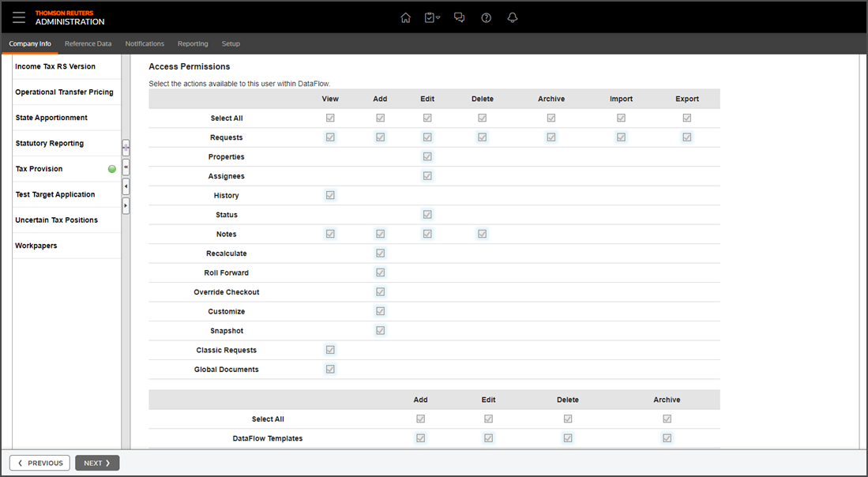The height and width of the screenshot is (477, 868).
Task: Toggle Requests Import checkbox
Action: click(621, 137)
